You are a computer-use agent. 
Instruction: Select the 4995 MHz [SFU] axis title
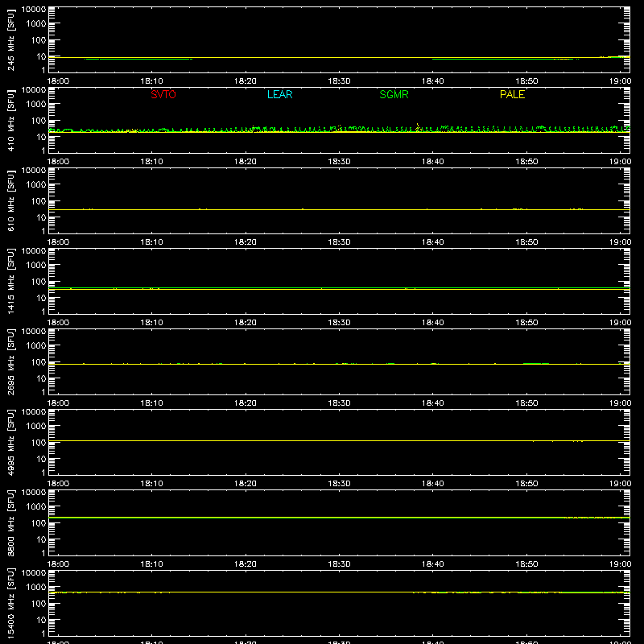10,442
